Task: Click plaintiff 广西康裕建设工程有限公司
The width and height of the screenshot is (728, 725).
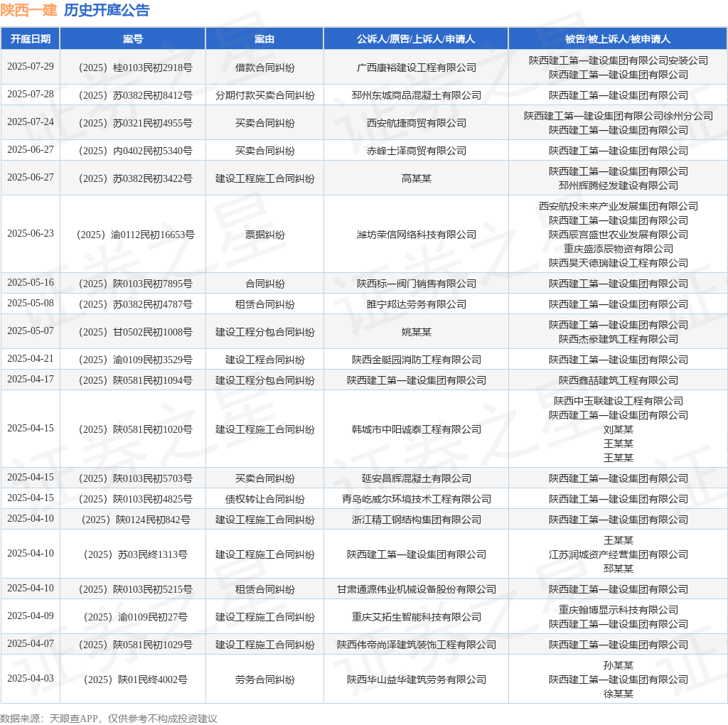Action: point(416,68)
